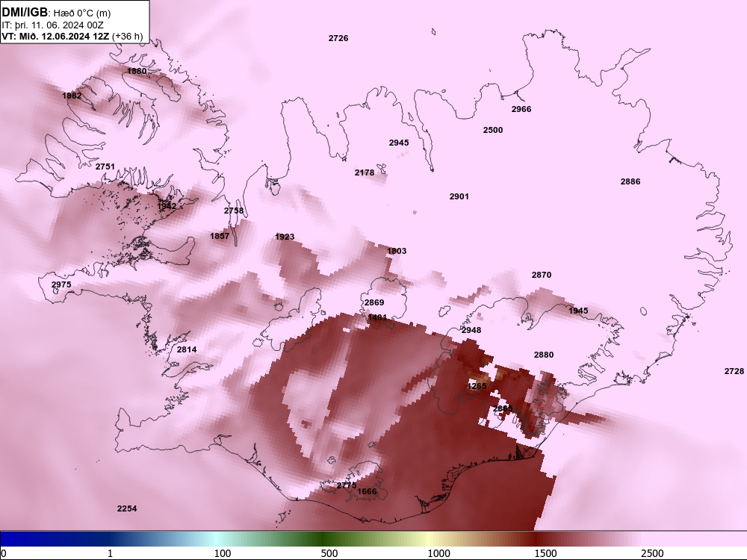This screenshot has width=747, height=560.
Task: Click the 2775 map value
Action: (x=347, y=485)
